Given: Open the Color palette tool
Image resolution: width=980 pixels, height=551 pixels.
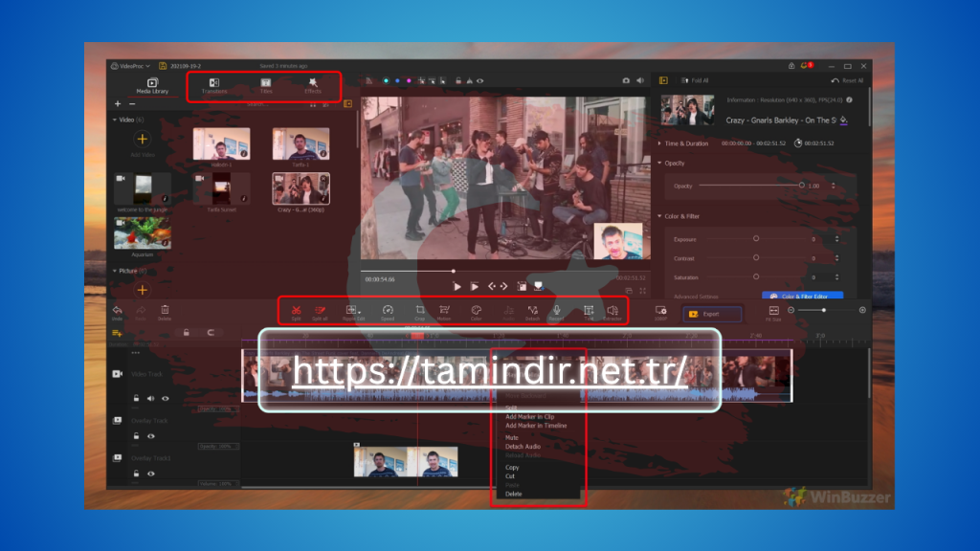Looking at the screenshot, I should [477, 311].
